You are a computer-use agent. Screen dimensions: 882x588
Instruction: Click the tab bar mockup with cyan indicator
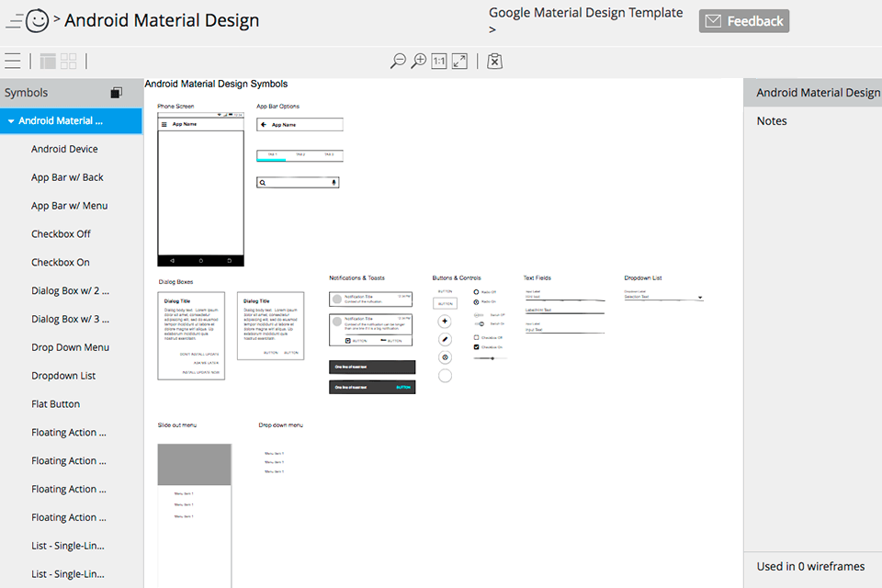pos(300,156)
